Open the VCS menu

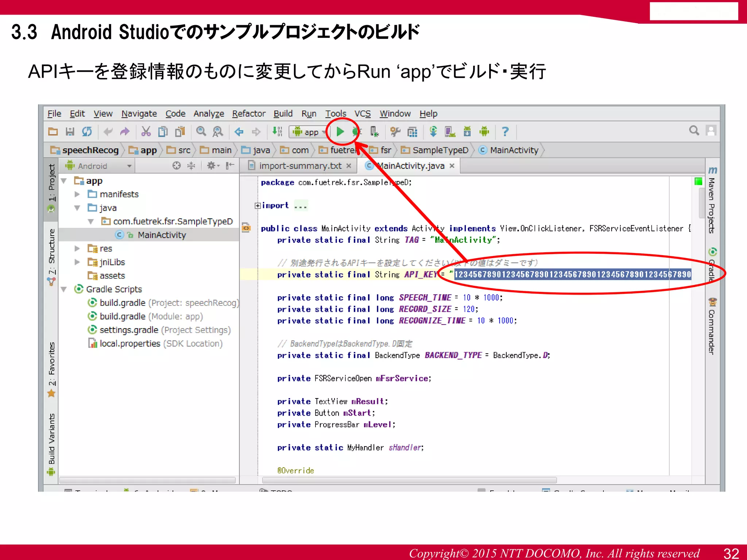tap(363, 114)
